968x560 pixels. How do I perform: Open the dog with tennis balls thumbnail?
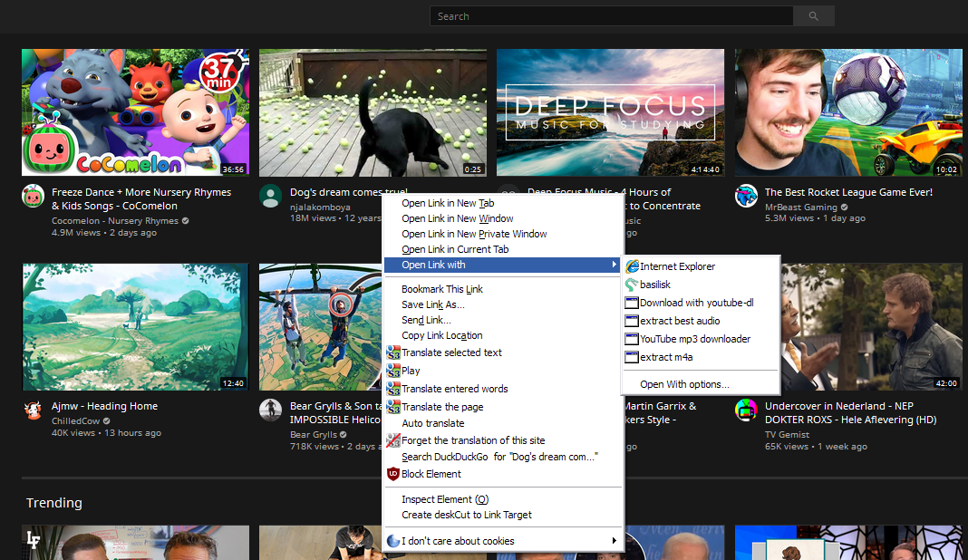[x=373, y=112]
